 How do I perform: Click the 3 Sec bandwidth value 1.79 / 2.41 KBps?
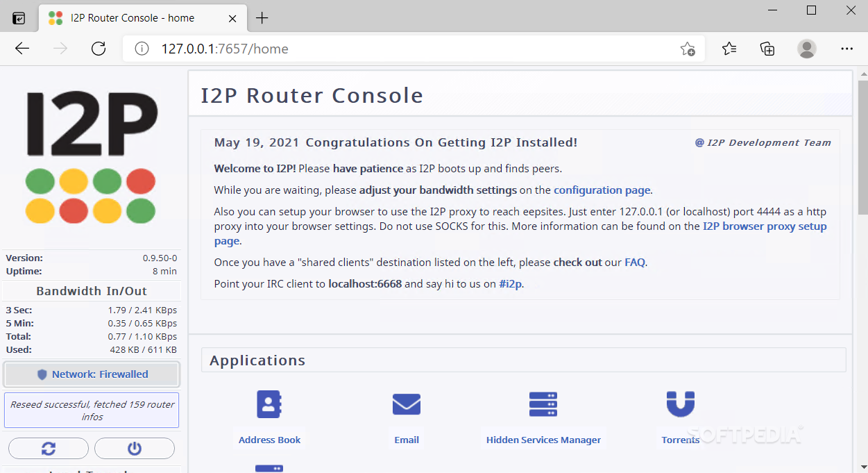[142, 310]
